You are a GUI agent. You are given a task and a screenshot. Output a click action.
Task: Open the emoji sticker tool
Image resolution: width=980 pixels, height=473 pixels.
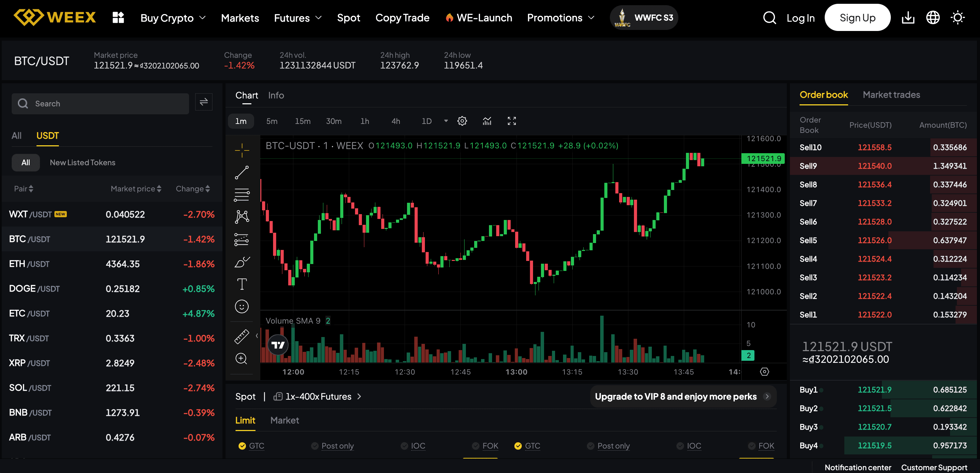[242, 306]
